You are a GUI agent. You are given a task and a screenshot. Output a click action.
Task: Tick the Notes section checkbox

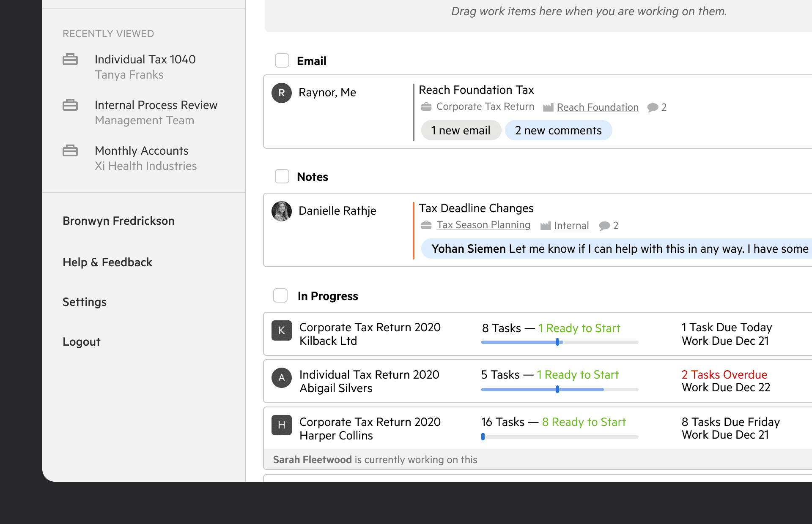pyautogui.click(x=282, y=176)
